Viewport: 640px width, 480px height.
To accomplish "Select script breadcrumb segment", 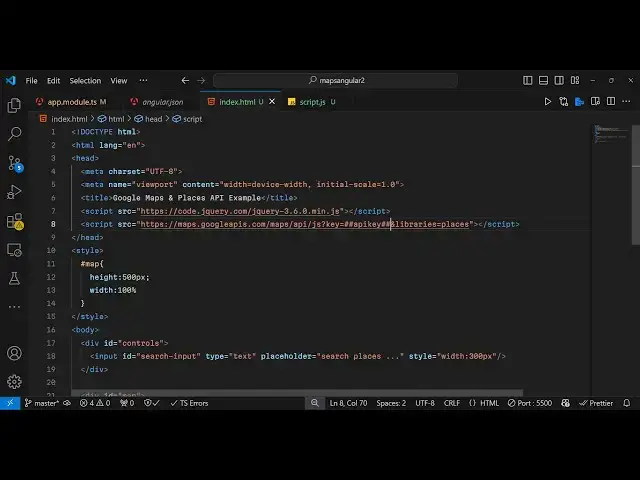I will pos(187,119).
